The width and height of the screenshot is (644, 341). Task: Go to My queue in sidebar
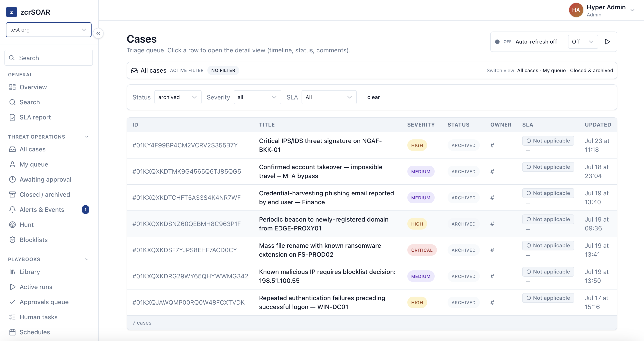point(34,164)
